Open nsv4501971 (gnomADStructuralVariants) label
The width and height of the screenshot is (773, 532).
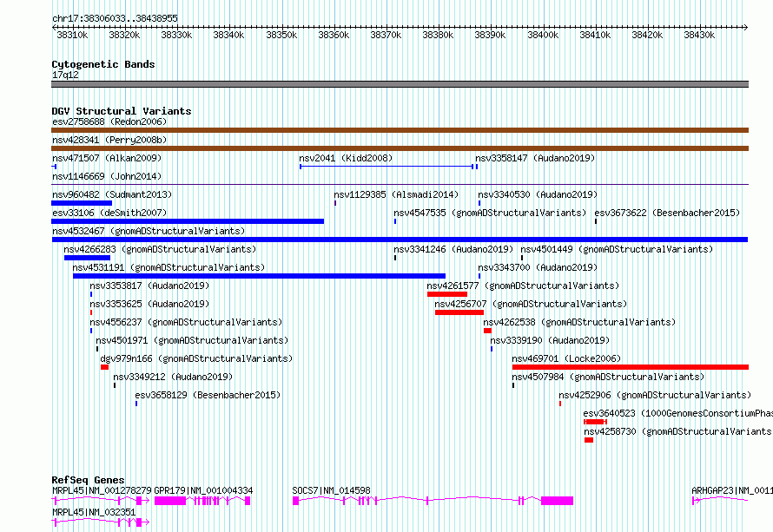point(192,340)
